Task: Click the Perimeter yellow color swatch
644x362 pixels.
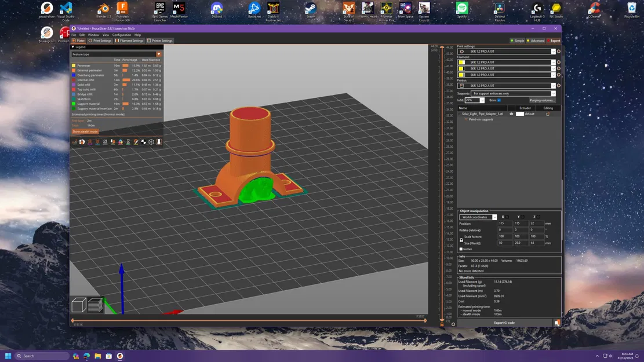Action: pos(74,65)
